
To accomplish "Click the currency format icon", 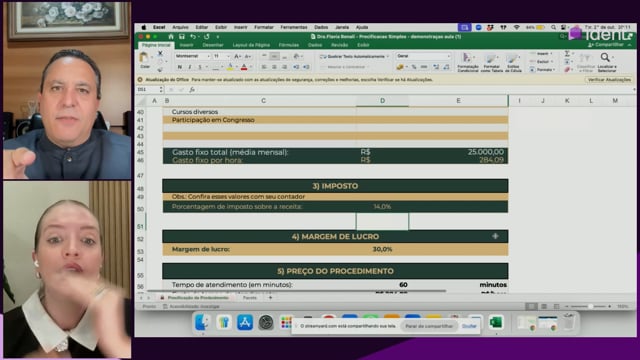I will click(x=400, y=67).
